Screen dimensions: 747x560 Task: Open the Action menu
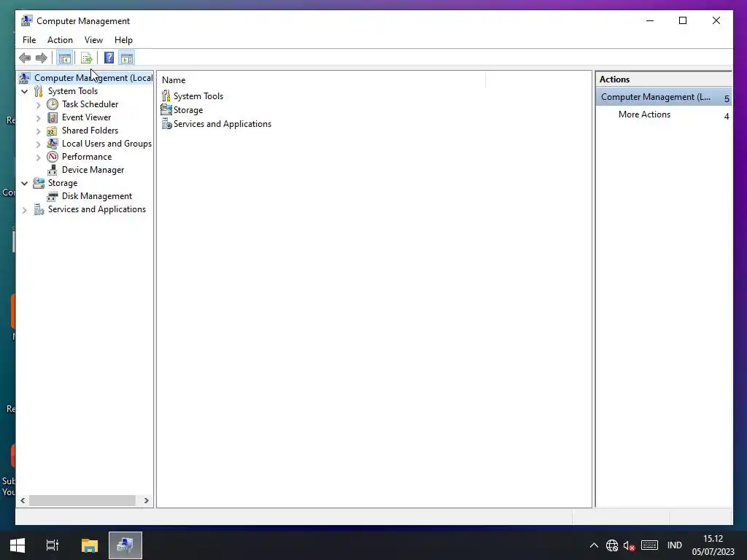[60, 40]
